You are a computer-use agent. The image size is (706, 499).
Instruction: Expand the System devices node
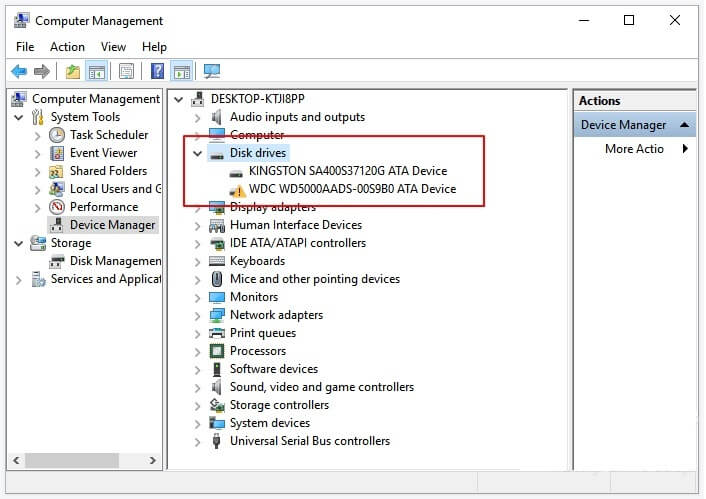pos(197,424)
